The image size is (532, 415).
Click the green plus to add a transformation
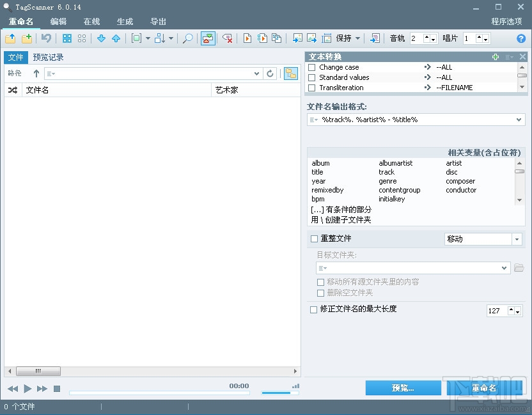pos(496,57)
